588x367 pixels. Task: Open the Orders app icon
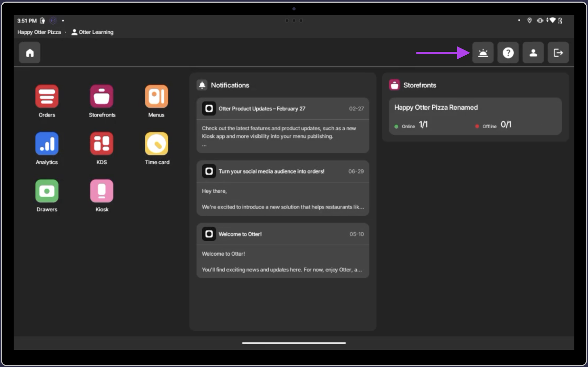click(x=47, y=96)
